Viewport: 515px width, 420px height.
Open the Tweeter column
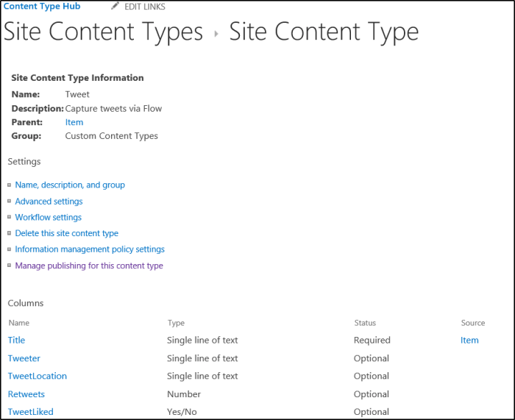[x=24, y=358]
